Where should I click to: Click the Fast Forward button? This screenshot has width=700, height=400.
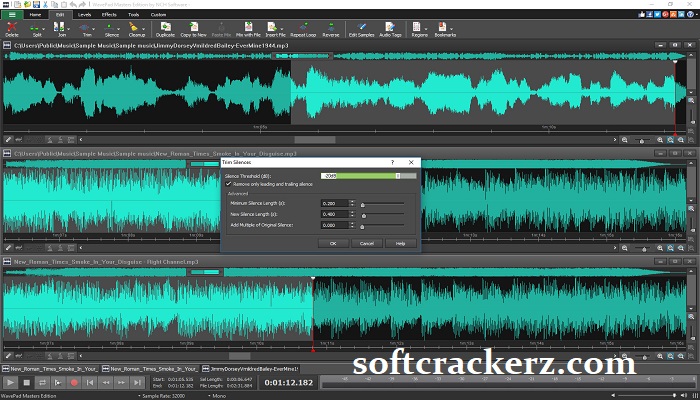[122, 383]
